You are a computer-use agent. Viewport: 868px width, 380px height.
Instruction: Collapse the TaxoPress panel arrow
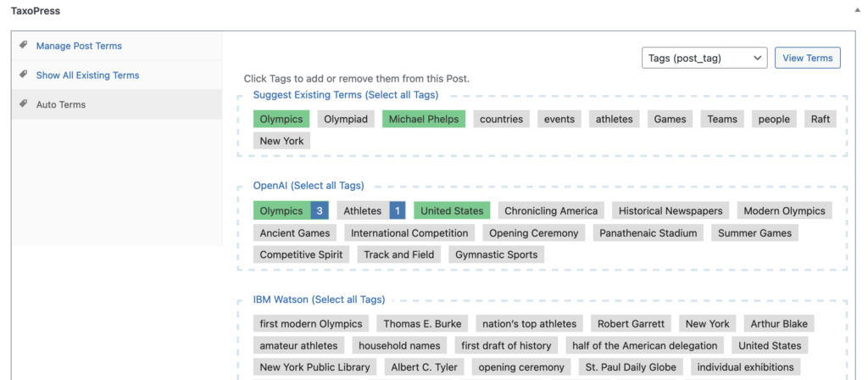pos(857,10)
